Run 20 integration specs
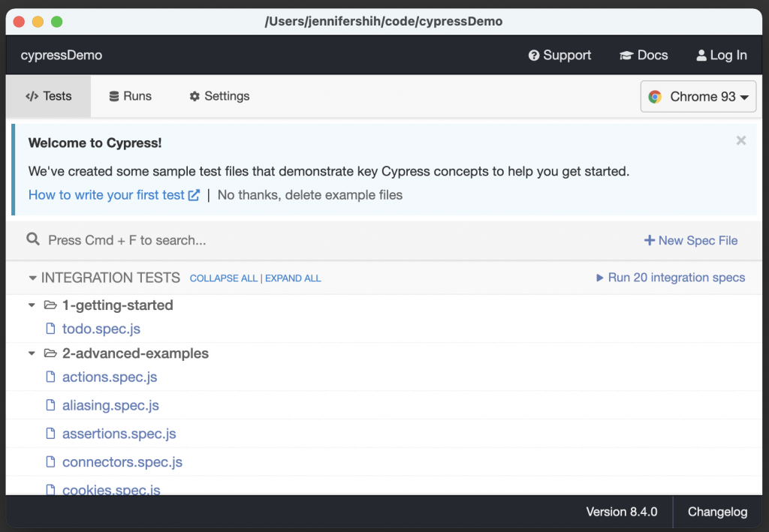The image size is (769, 532). (670, 278)
